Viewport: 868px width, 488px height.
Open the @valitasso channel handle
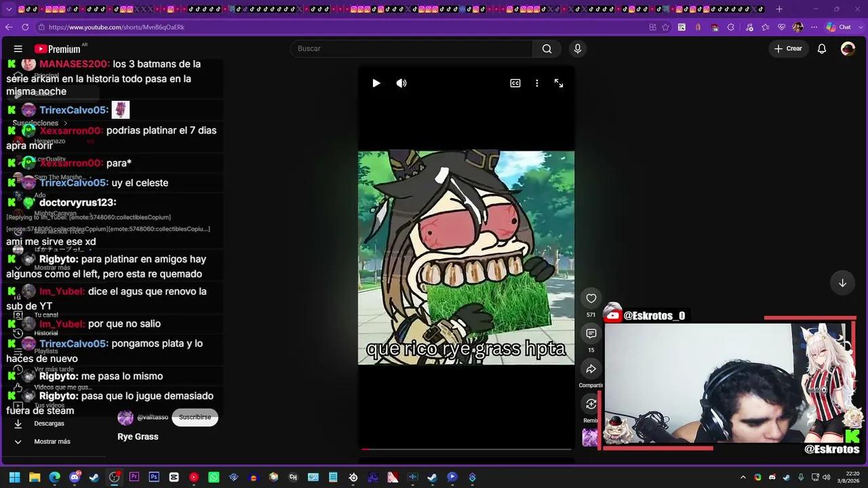[x=153, y=418]
